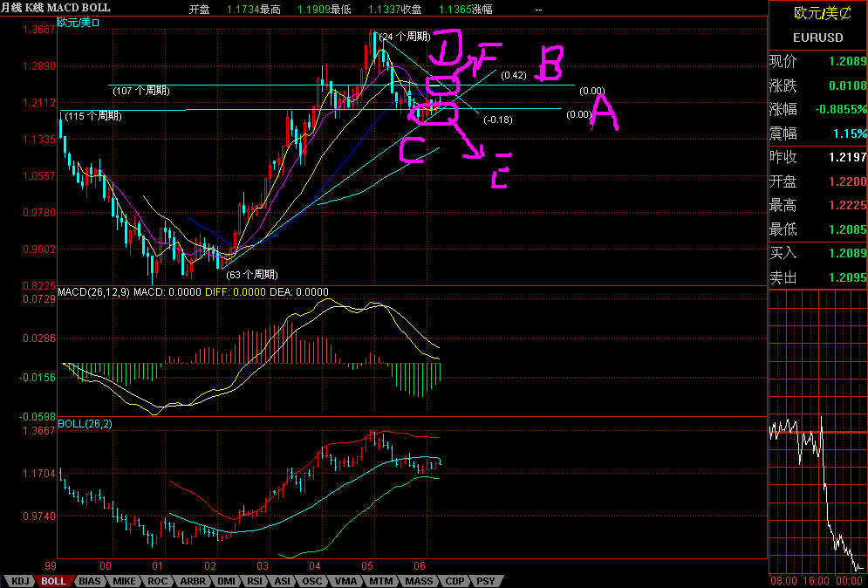The image size is (868, 588).
Task: Click the 开盘 value 1.2200 in quote panel
Action: (848, 181)
